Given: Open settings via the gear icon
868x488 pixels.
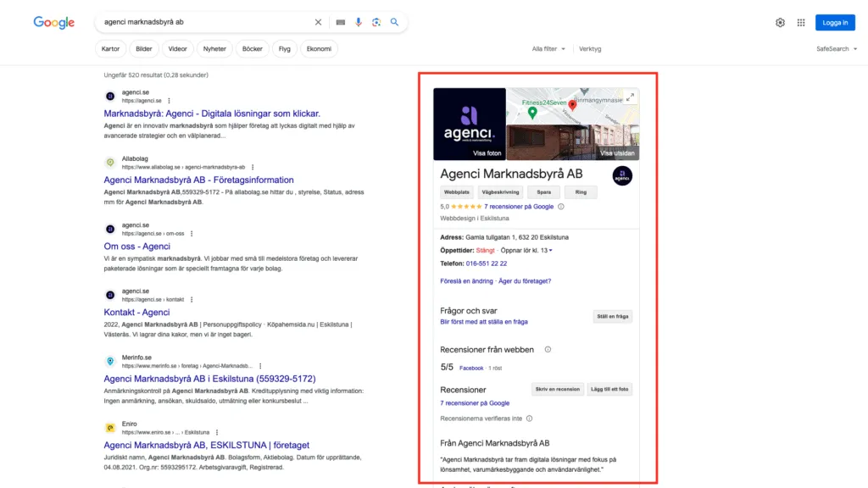Looking at the screenshot, I should click(x=780, y=23).
